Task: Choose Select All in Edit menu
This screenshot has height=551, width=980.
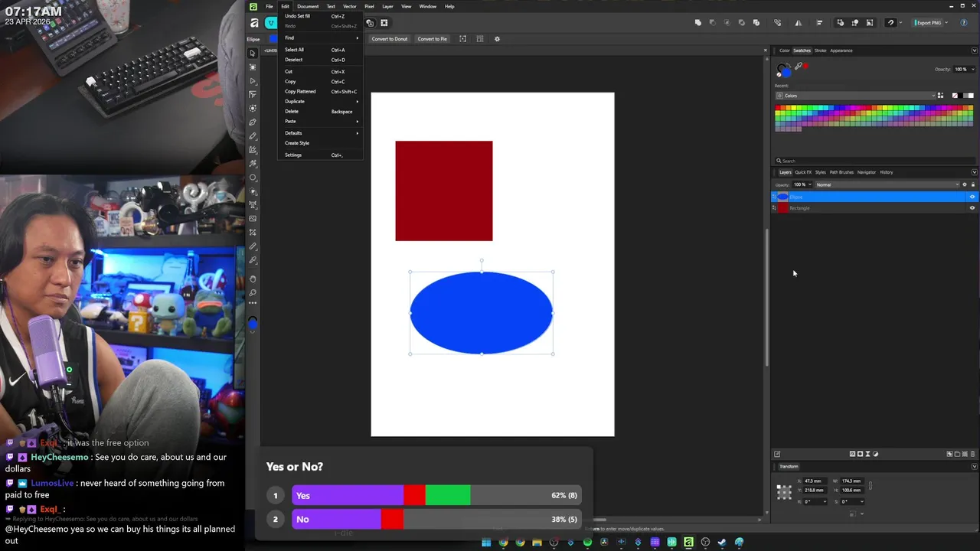Action: point(320,50)
